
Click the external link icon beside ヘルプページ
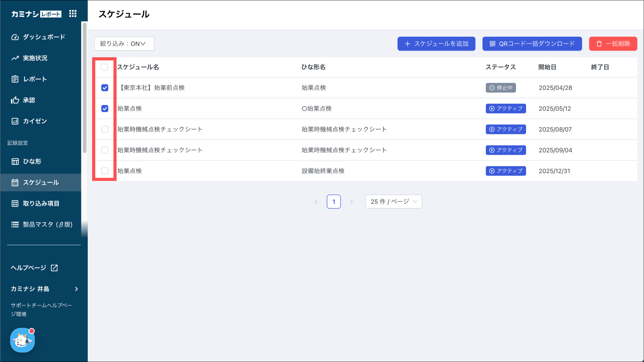click(x=54, y=268)
